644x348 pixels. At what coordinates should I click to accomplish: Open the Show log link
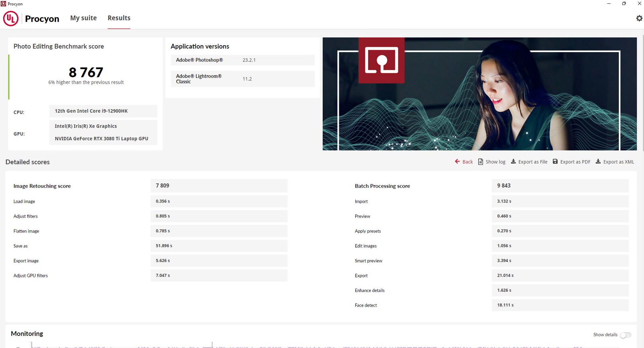[x=495, y=162]
